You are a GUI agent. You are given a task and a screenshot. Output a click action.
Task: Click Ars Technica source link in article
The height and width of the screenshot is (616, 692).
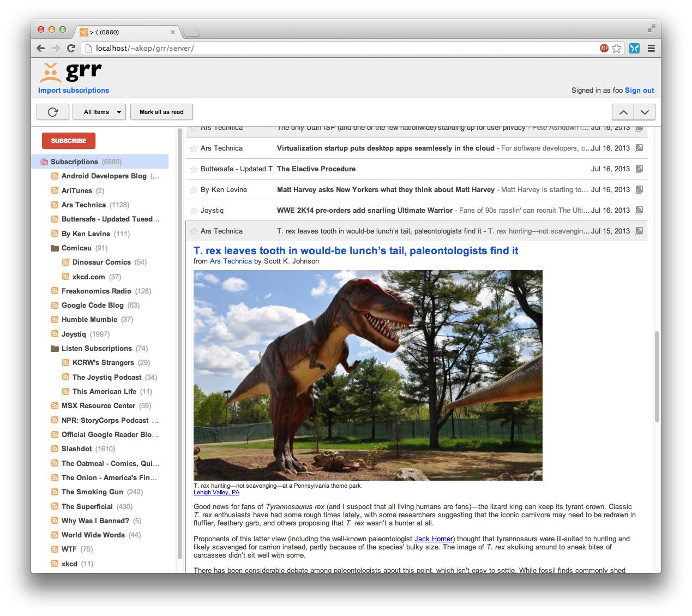pyautogui.click(x=231, y=261)
